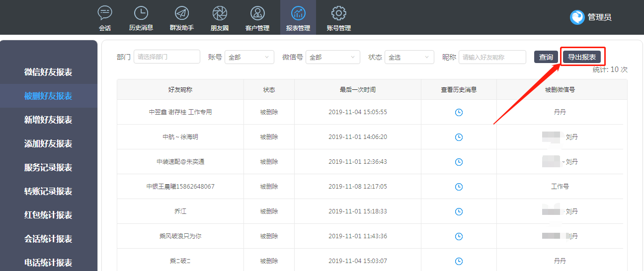Click the 查询 search button
The height and width of the screenshot is (271, 644).
tap(546, 57)
